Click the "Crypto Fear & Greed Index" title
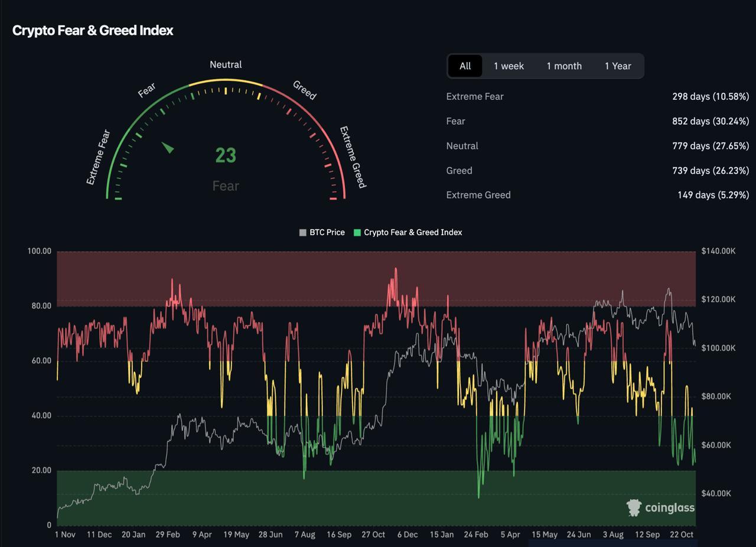 pos(93,31)
